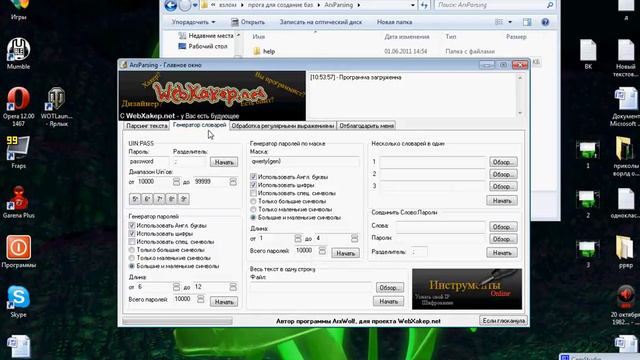This screenshot has width=640, height=360.
Task: Open Обработка регулярными выражениями tab
Action: pos(282,126)
